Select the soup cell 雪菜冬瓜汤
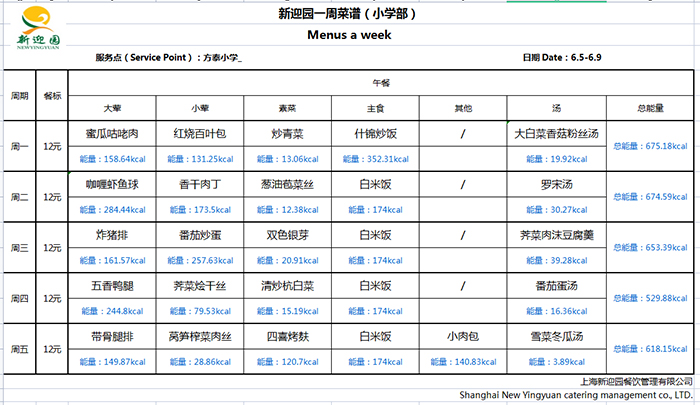The image size is (700, 405). click(x=557, y=336)
